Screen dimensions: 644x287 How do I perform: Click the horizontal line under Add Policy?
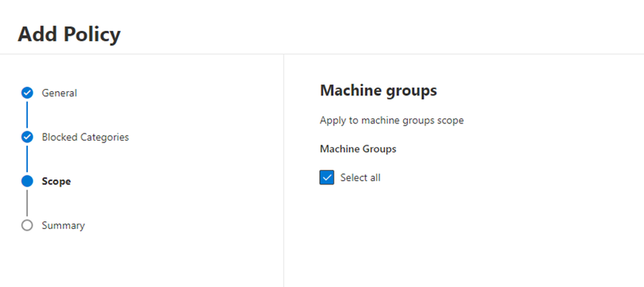point(322,54)
